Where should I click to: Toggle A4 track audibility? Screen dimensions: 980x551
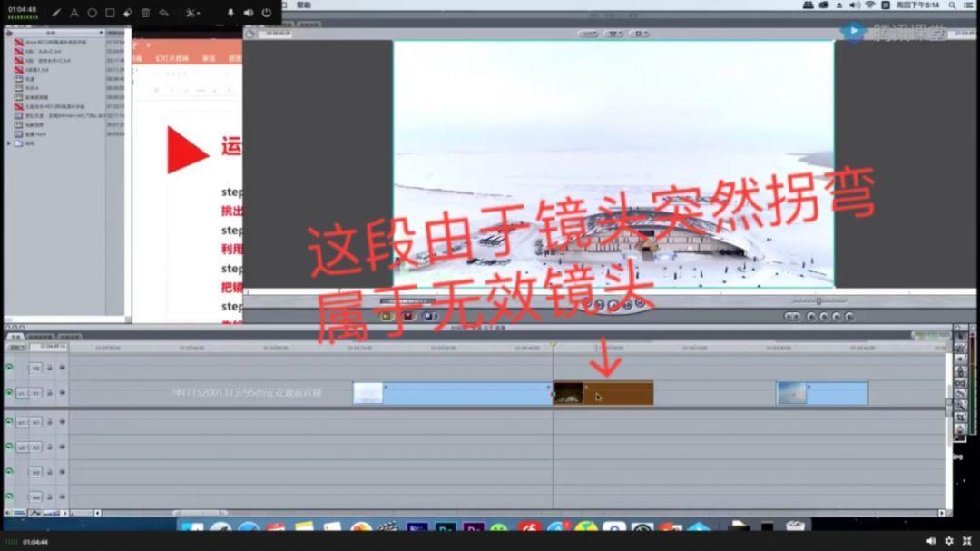tap(9, 497)
